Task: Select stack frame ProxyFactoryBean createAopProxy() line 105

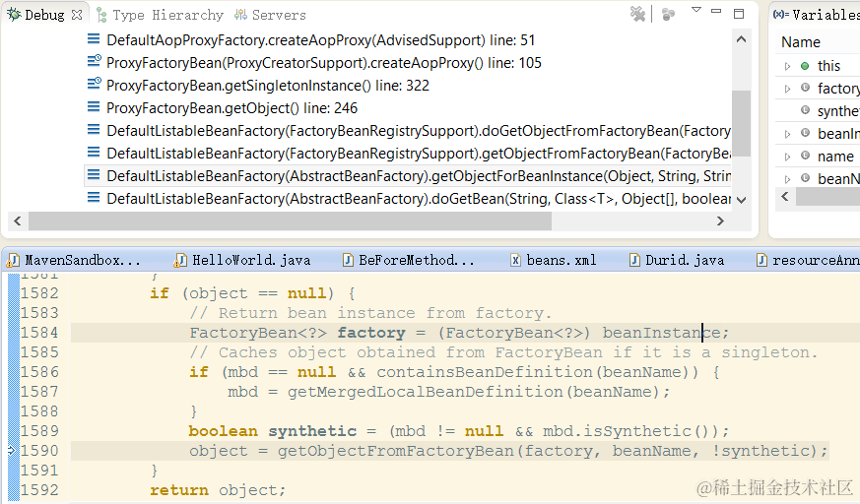Action: click(324, 63)
